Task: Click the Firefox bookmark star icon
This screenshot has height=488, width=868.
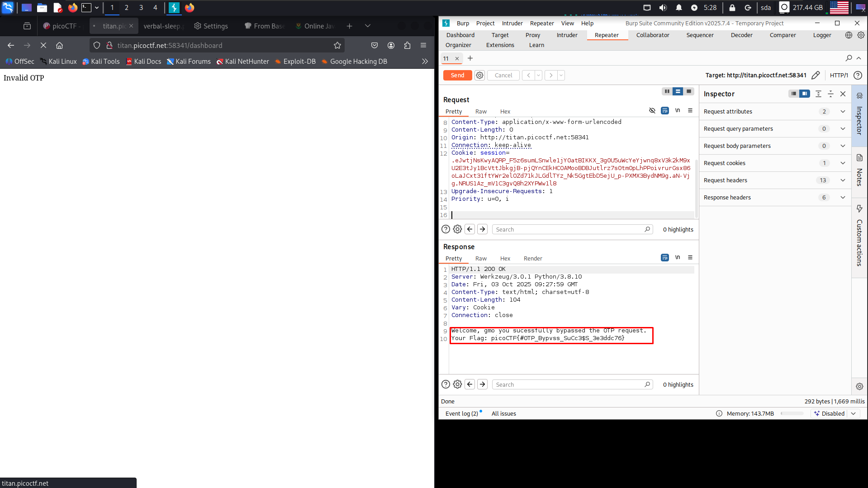Action: pyautogui.click(x=337, y=45)
